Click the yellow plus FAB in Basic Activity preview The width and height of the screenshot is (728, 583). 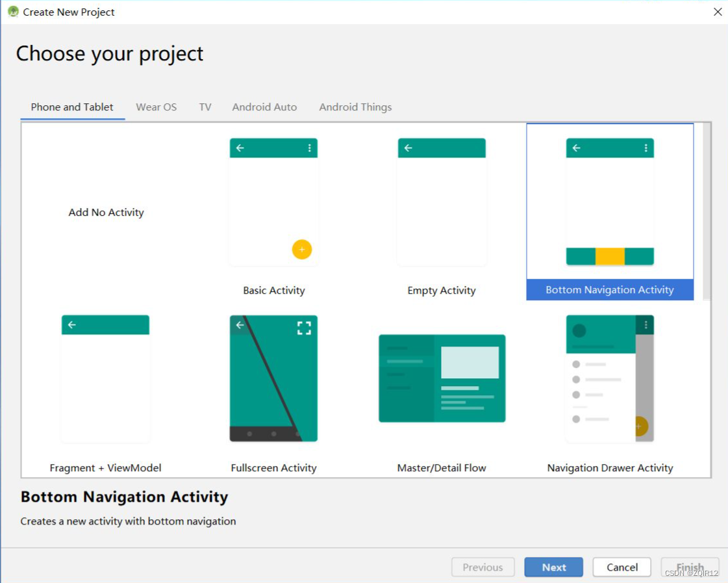pos(302,250)
